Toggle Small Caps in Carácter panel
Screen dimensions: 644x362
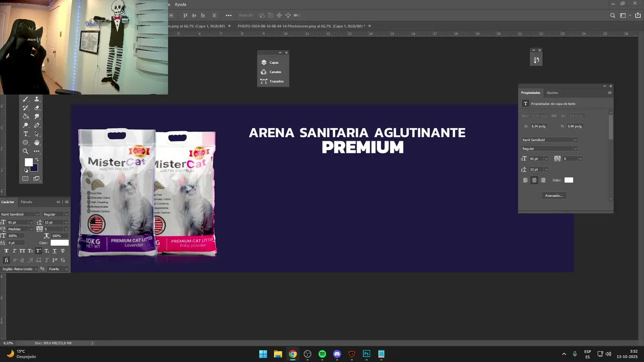[x=30, y=251]
